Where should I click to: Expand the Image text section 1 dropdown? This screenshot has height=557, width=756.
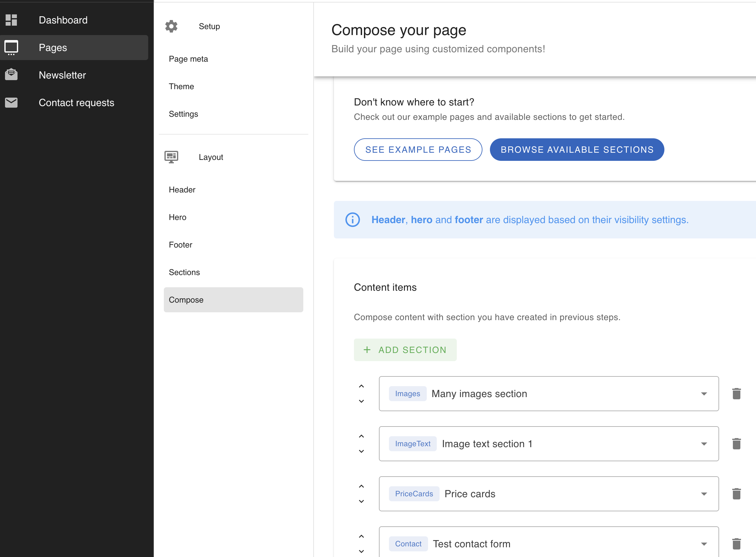click(x=704, y=444)
